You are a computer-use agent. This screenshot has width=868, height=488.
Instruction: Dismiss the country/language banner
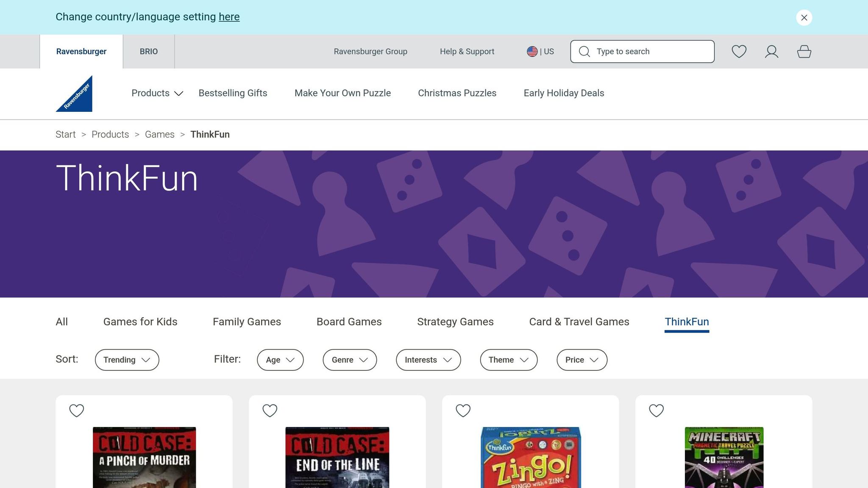[x=804, y=18]
